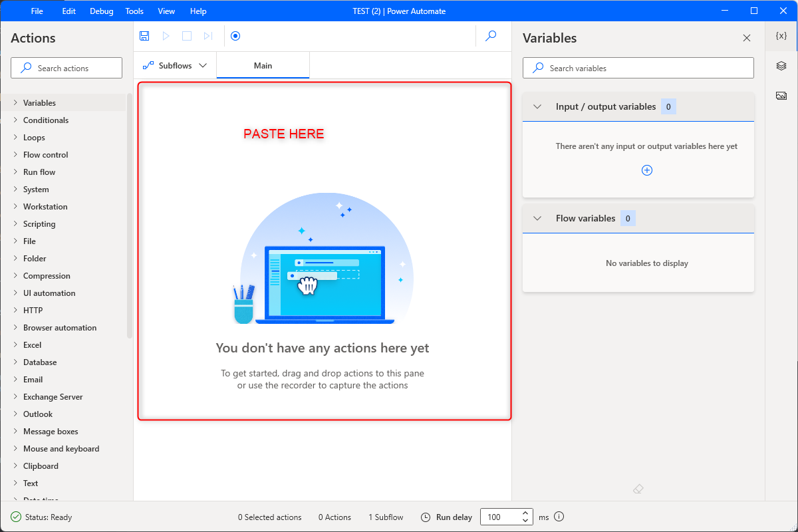Open the Images pane icon
Screen dimensions: 798x532
click(781, 96)
